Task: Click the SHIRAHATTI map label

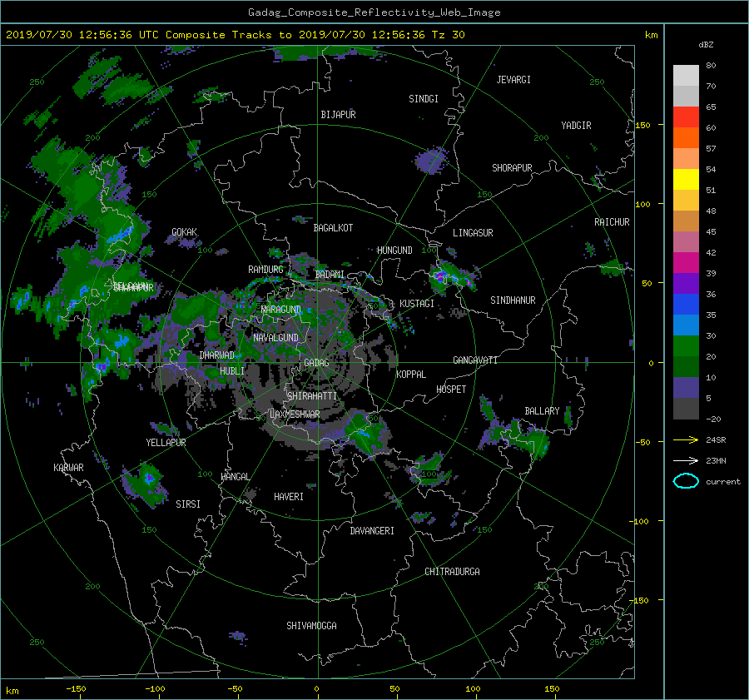Action: coord(312,396)
